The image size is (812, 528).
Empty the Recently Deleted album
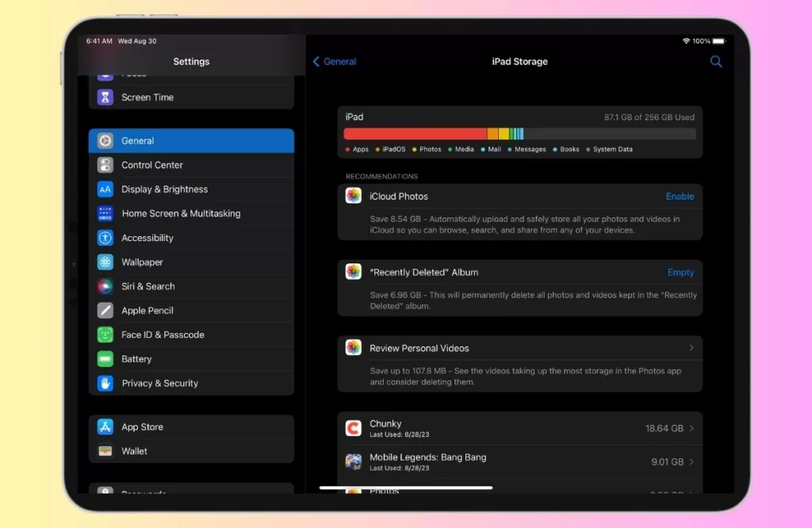pos(680,272)
